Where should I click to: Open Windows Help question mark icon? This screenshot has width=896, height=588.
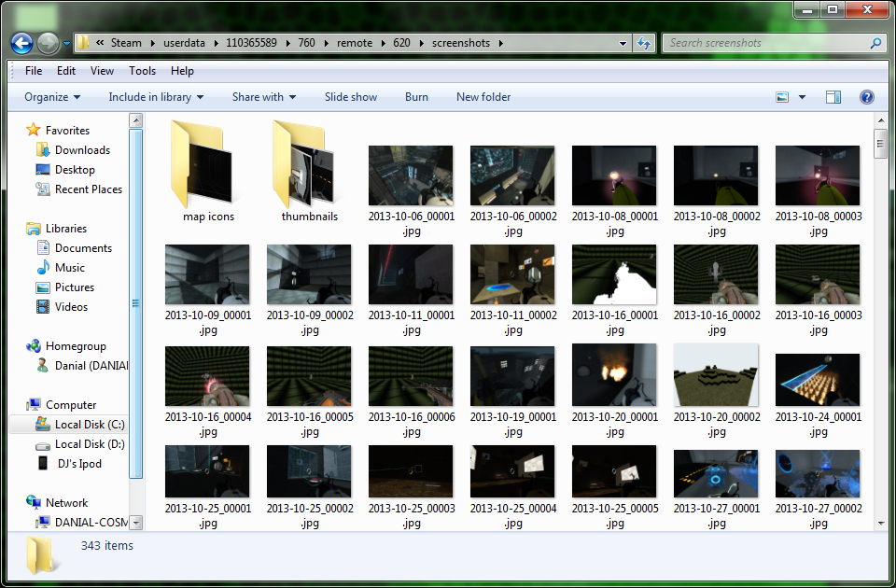coord(867,97)
